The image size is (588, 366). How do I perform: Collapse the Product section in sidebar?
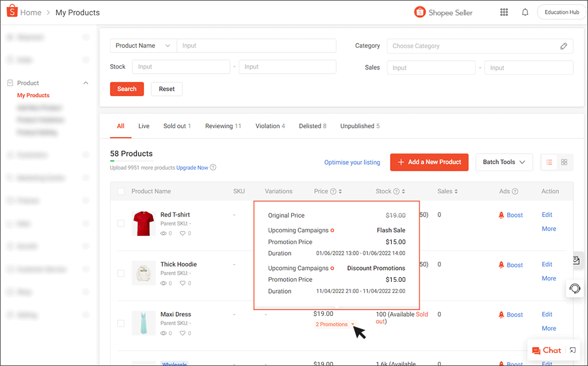tap(85, 83)
